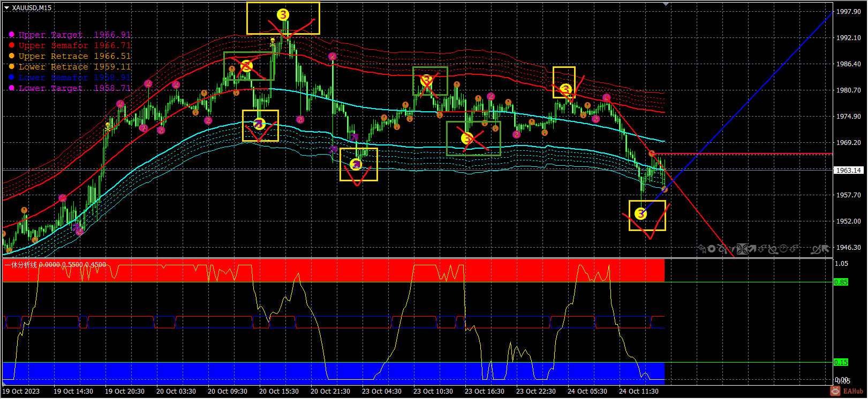Open the XAUUSD,M15 chart menu triangle

(x=6, y=8)
